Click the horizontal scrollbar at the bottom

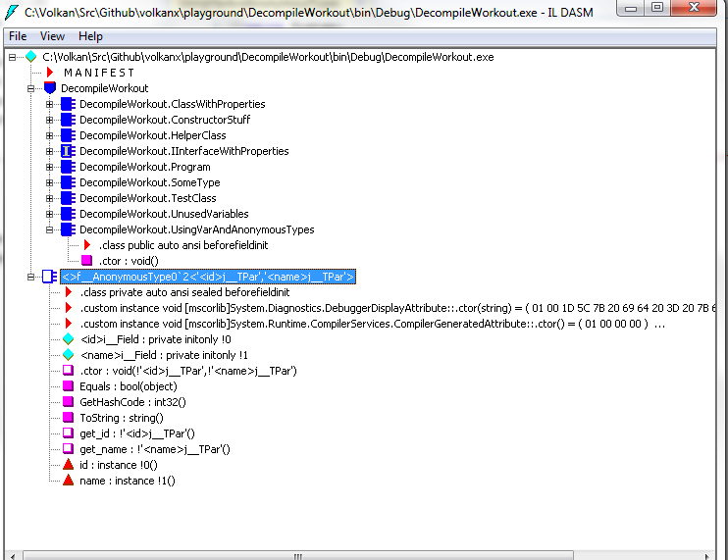[363, 553]
